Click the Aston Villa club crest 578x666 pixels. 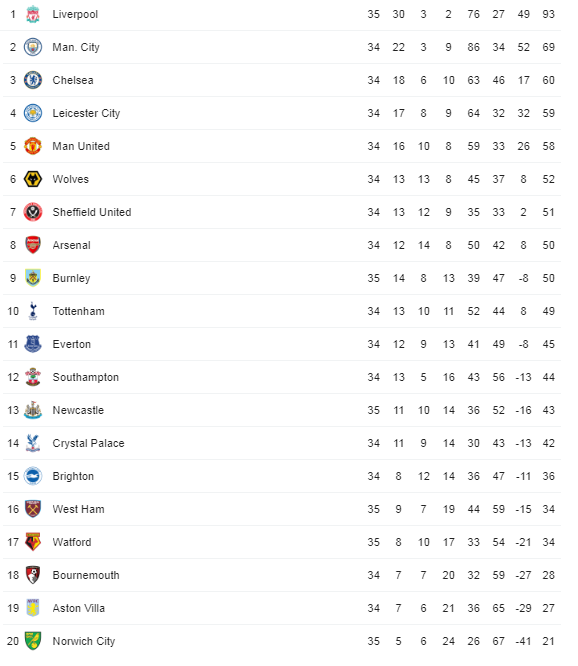pyautogui.click(x=33, y=608)
